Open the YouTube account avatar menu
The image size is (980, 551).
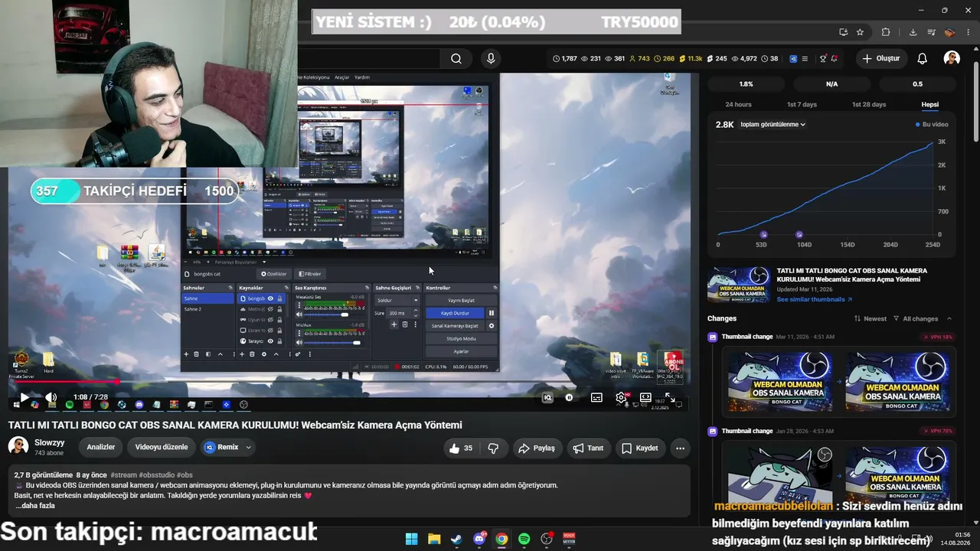pos(952,59)
